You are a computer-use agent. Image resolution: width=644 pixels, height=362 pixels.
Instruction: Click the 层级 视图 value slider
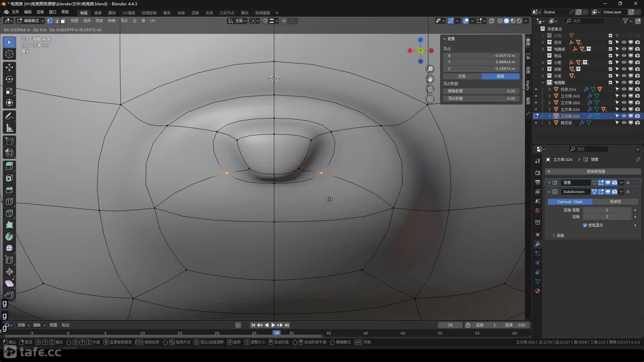pyautogui.click(x=607, y=210)
